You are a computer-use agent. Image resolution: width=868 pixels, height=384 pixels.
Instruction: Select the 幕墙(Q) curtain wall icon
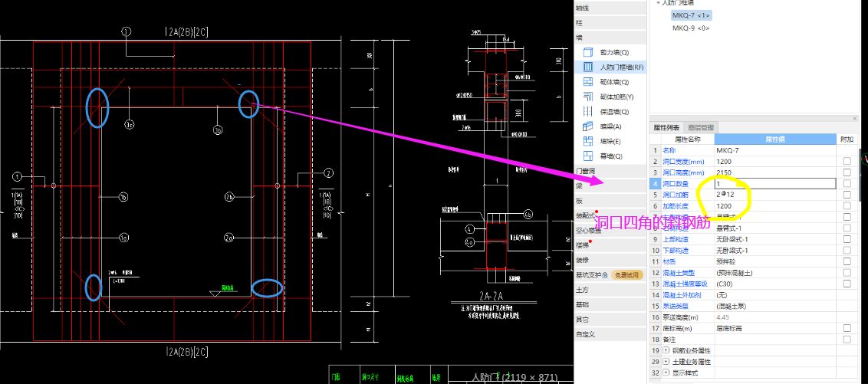point(588,156)
